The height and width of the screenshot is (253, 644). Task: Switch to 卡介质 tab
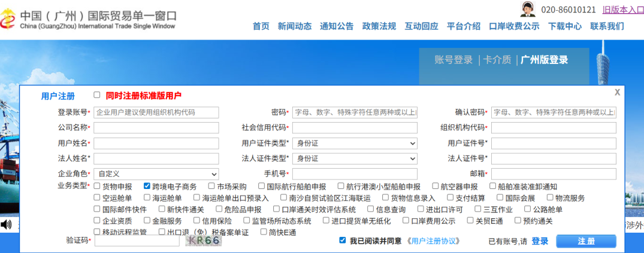pyautogui.click(x=497, y=60)
